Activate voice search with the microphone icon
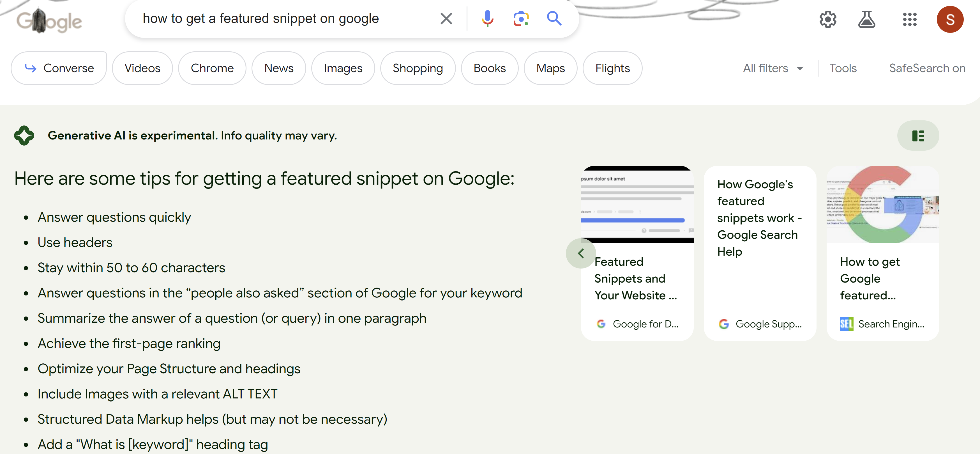This screenshot has height=454, width=980. (x=487, y=18)
